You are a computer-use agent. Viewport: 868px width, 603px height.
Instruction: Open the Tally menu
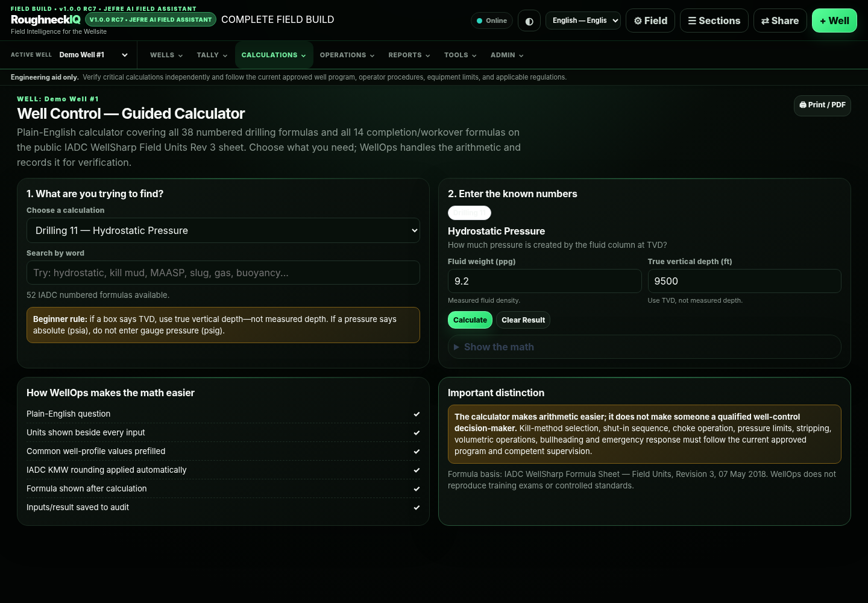pyautogui.click(x=212, y=55)
